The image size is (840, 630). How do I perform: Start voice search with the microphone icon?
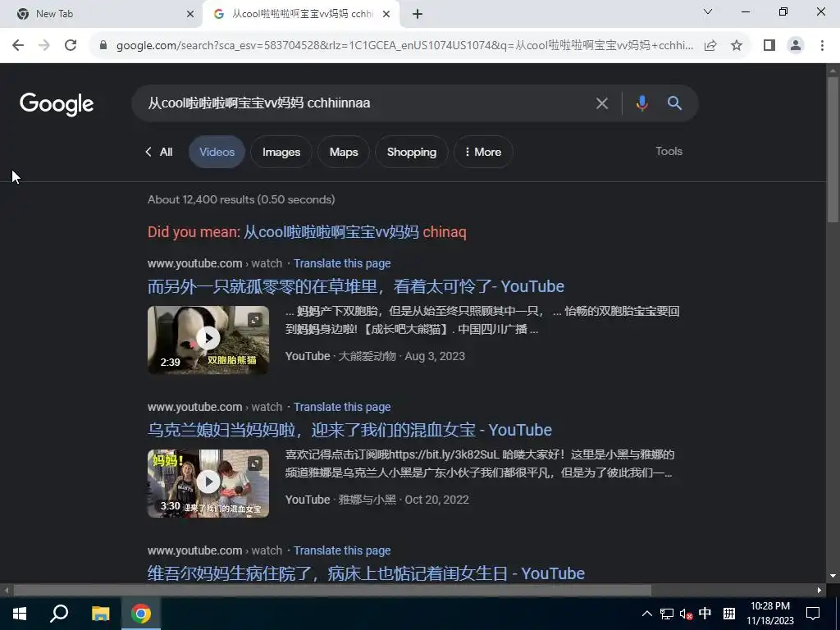pos(641,103)
